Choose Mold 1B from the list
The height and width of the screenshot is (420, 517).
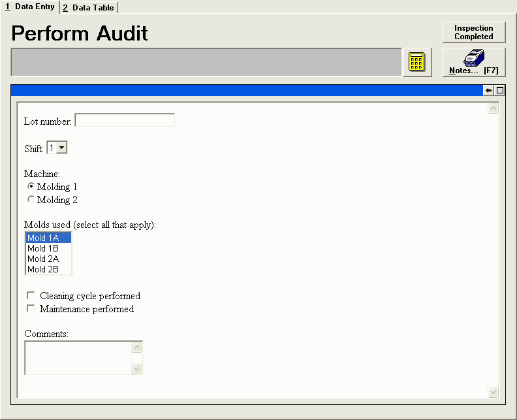(48, 248)
